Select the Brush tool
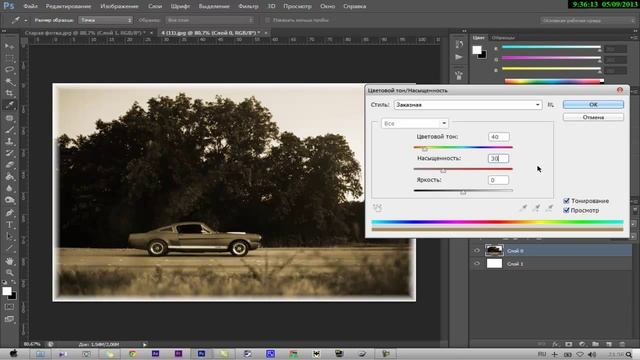This screenshot has height=360, width=640. pyautogui.click(x=9, y=130)
